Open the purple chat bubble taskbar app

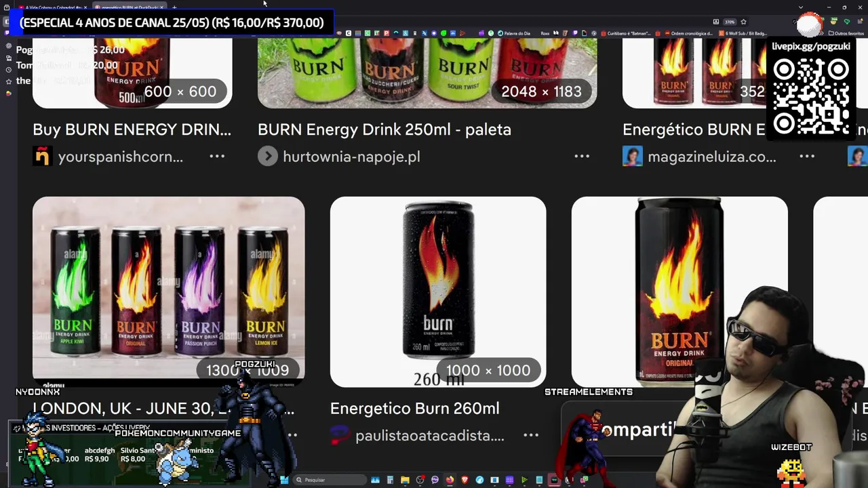point(435,480)
